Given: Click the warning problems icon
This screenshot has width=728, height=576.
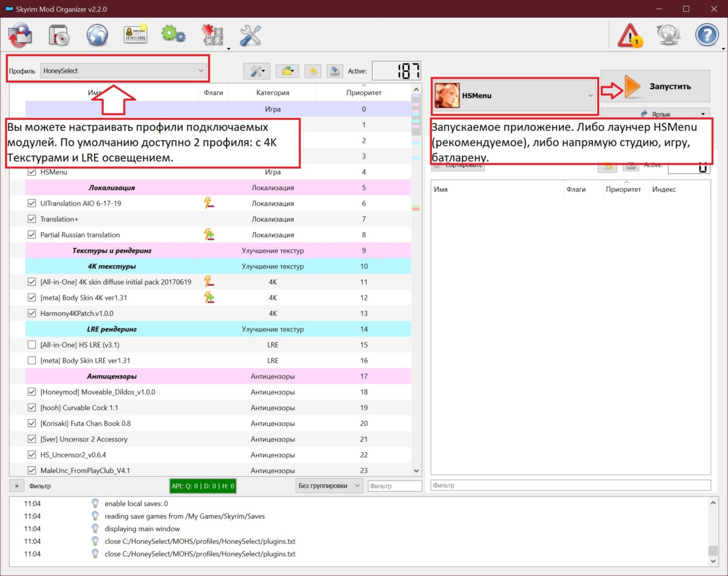Looking at the screenshot, I should point(630,35).
